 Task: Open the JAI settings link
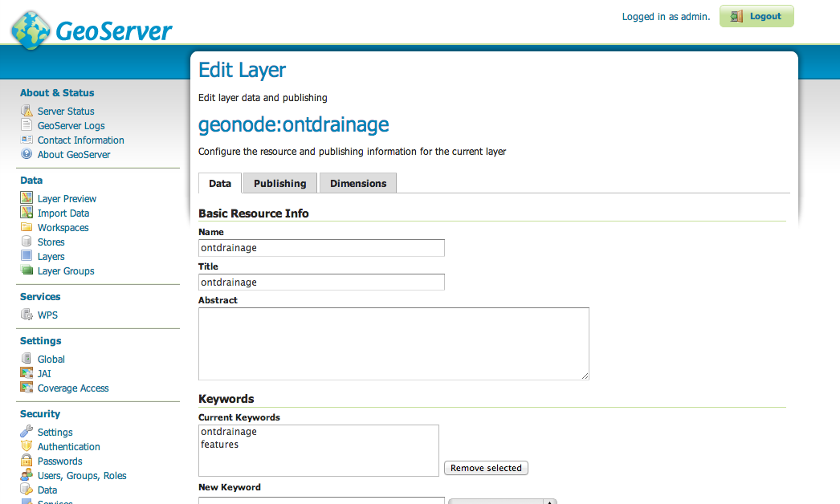[x=44, y=374]
